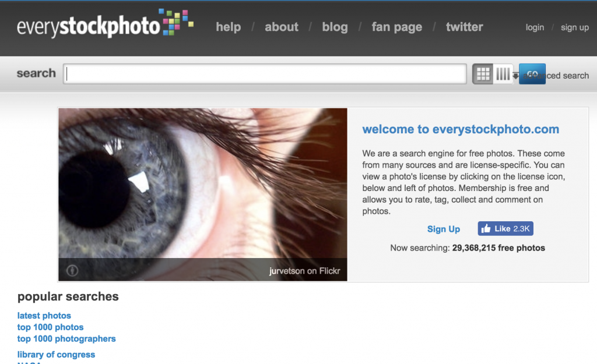Open the twitter link in header
Viewport: 597px width, 364px height.
coord(464,27)
